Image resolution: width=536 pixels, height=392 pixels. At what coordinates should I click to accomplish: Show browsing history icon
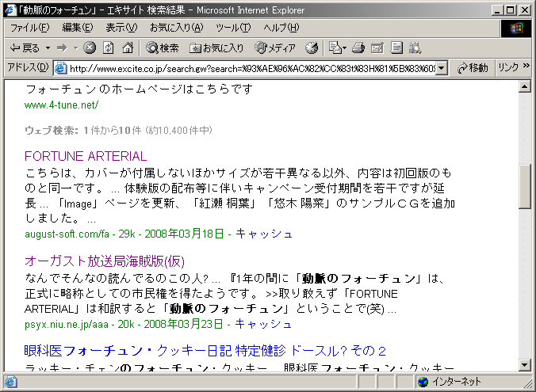[x=312, y=48]
